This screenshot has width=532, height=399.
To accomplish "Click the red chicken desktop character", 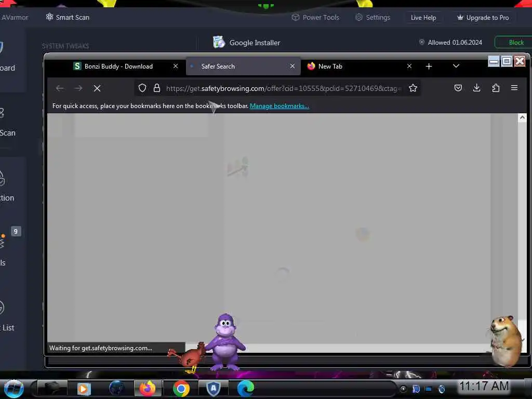I will tap(188, 358).
